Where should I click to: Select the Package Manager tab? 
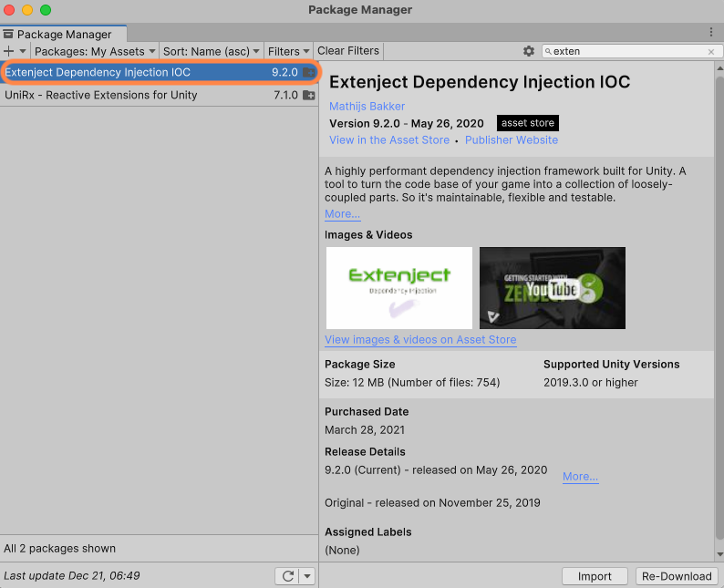coord(63,34)
